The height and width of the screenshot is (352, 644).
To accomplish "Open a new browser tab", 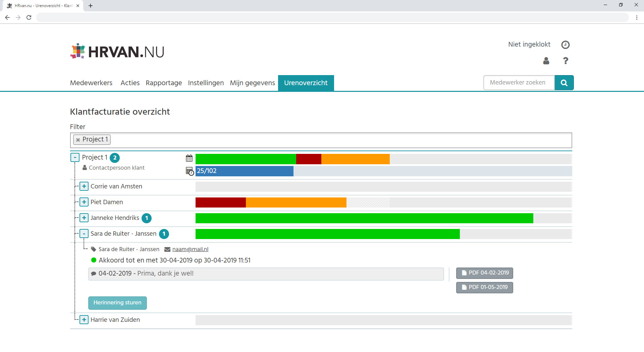I will [x=91, y=6].
